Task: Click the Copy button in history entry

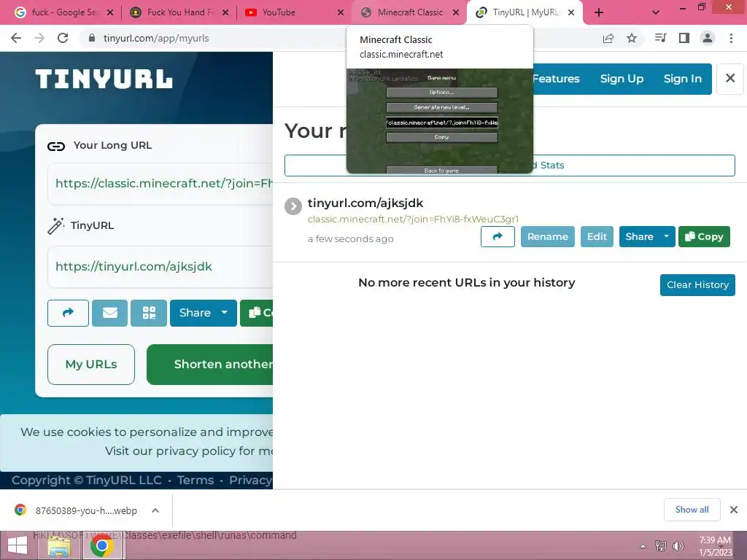Action: pyautogui.click(x=704, y=237)
